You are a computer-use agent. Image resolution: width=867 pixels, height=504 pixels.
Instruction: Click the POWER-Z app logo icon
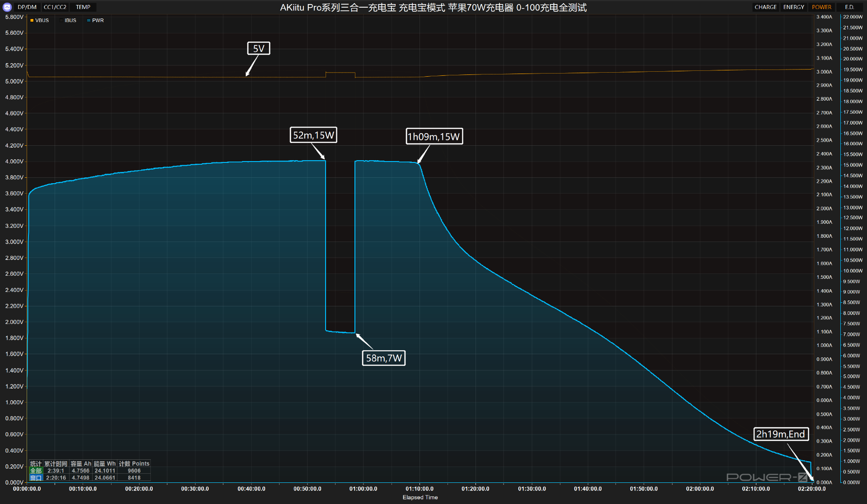tap(7, 7)
